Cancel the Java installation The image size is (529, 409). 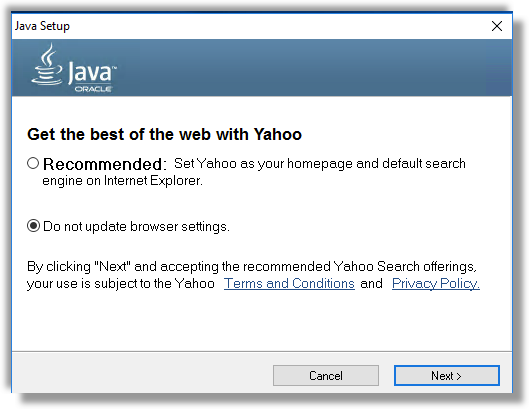pyautogui.click(x=326, y=376)
